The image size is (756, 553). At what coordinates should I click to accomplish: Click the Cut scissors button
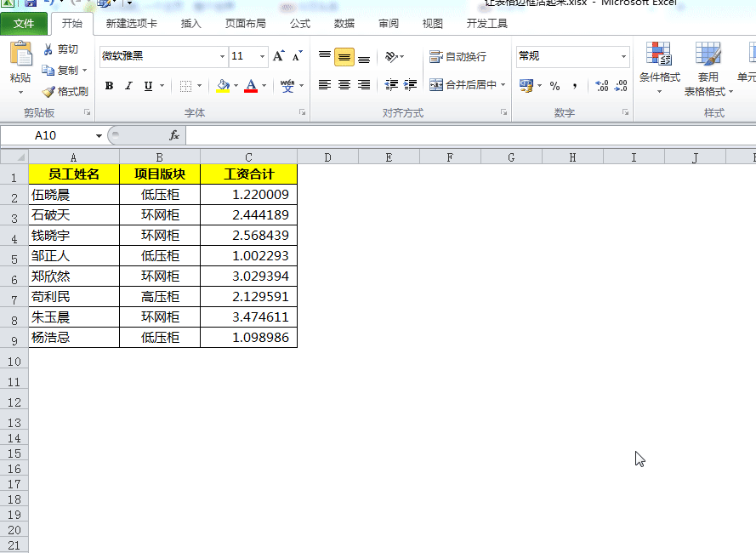pyautogui.click(x=60, y=49)
